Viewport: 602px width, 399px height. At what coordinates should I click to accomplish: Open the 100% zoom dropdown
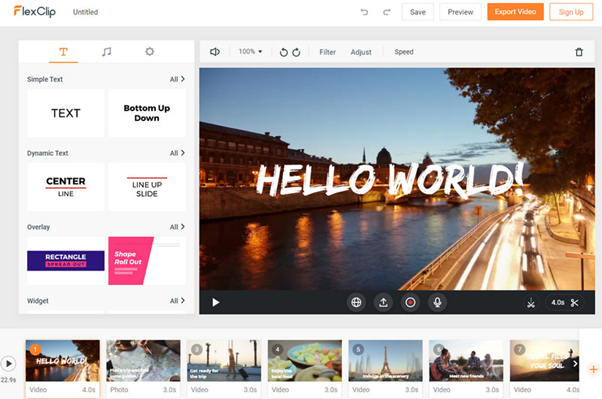coord(250,51)
